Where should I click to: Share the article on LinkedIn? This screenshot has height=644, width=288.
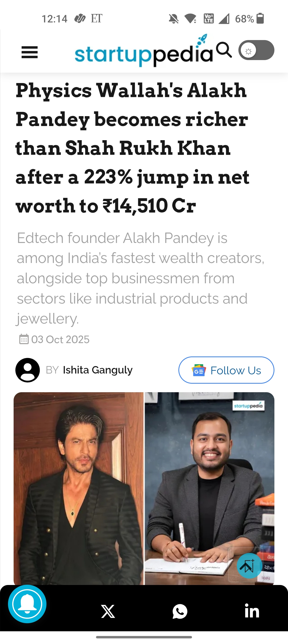[252, 611]
